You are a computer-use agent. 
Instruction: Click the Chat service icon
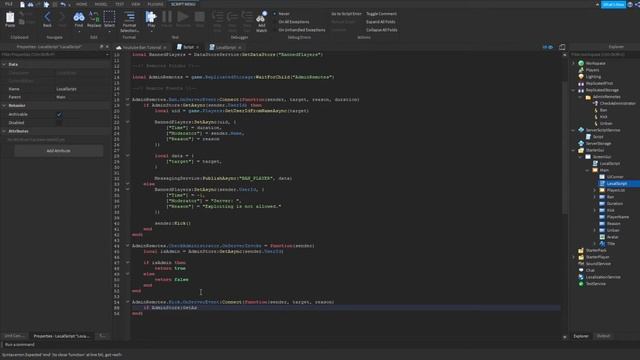pyautogui.click(x=581, y=270)
